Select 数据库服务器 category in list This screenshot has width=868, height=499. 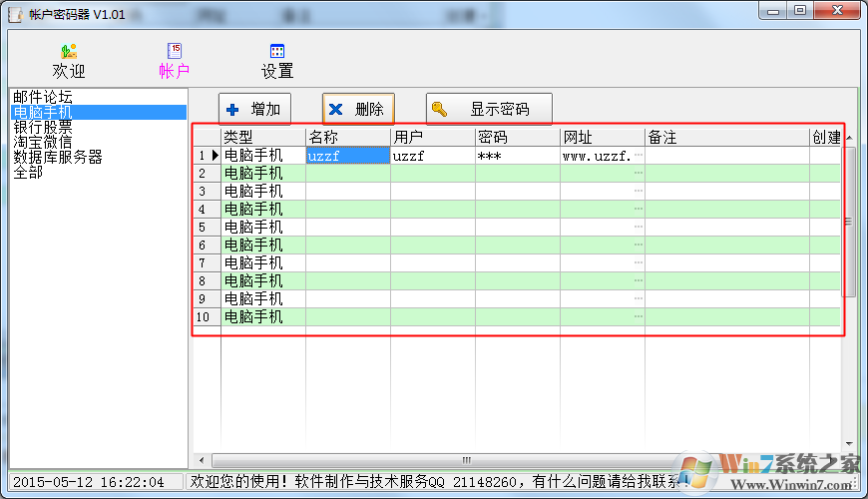click(x=99, y=157)
